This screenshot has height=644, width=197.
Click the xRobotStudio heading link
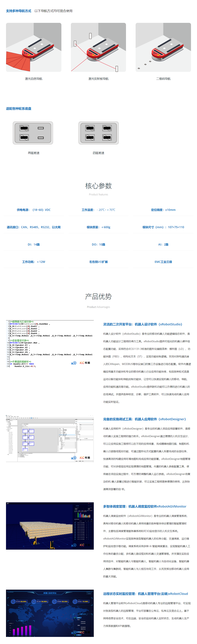142,324
